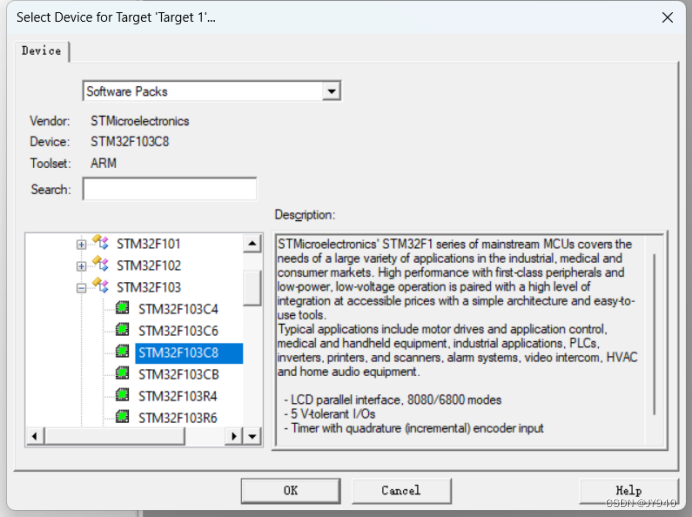Click device tree scroll down arrow
This screenshot has height=517, width=692.
[252, 437]
